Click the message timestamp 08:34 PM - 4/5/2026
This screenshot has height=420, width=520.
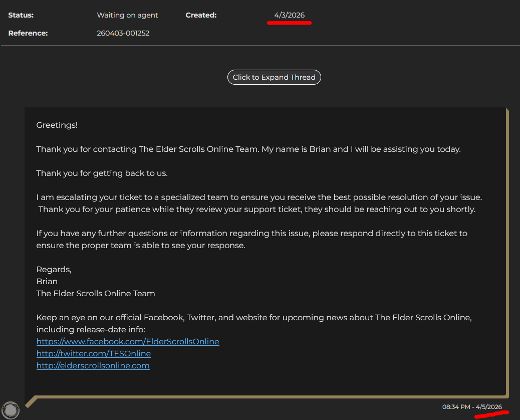click(x=472, y=407)
